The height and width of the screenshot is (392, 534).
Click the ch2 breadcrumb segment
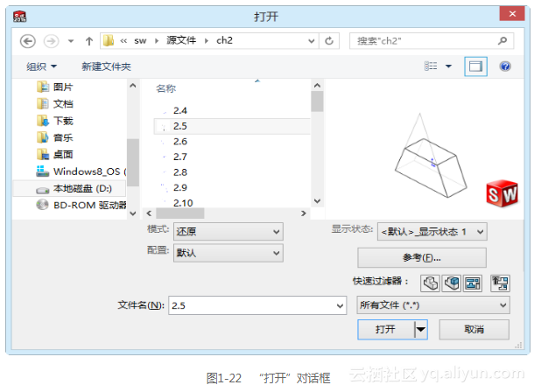[224, 40]
